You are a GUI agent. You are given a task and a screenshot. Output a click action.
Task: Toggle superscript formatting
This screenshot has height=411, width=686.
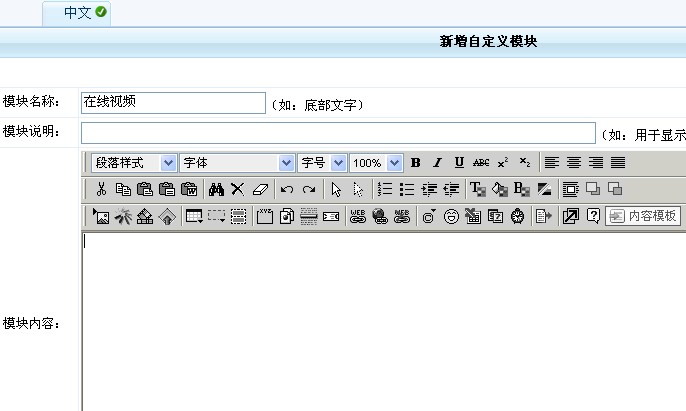[x=503, y=162]
